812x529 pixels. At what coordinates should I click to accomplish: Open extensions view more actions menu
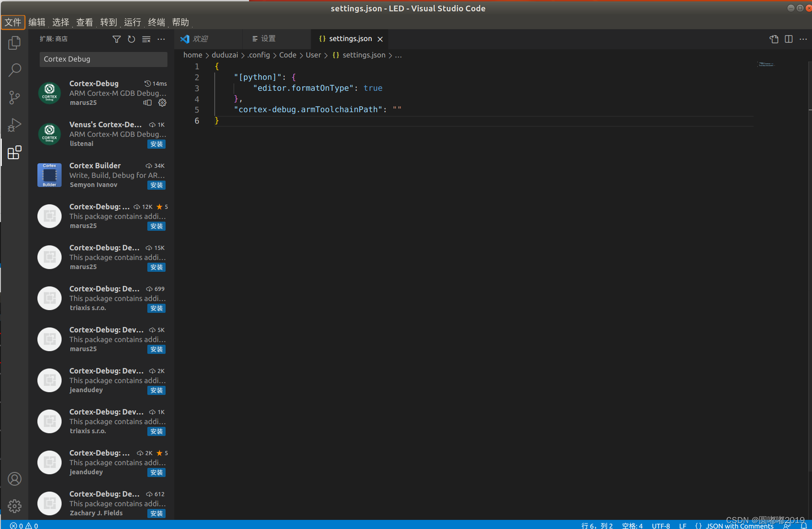click(161, 39)
